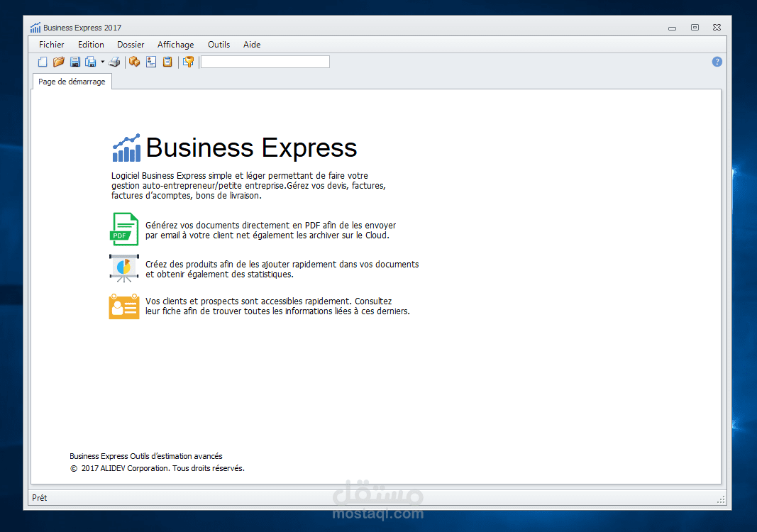
Task: Open the Outils menu
Action: click(x=219, y=45)
